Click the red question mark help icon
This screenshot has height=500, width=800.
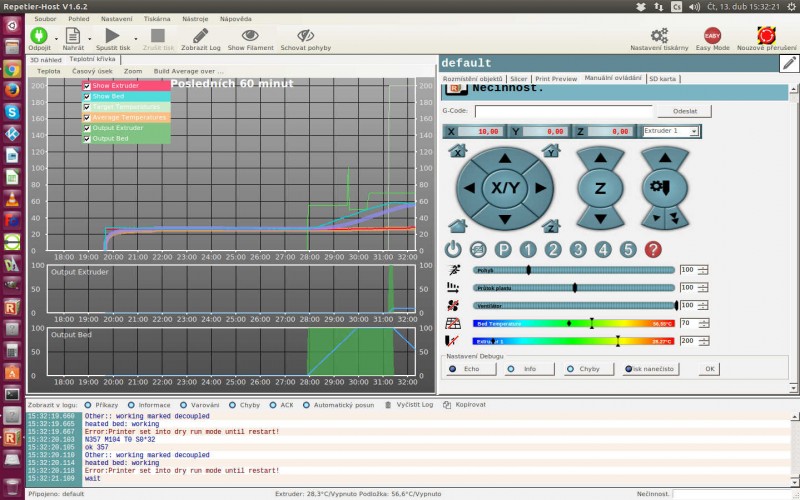[x=653, y=249]
